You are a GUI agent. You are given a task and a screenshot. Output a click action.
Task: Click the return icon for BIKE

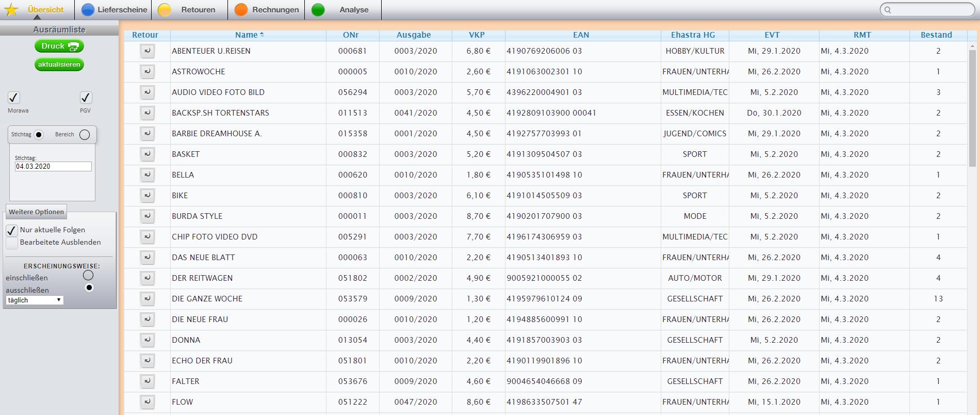coord(148,196)
